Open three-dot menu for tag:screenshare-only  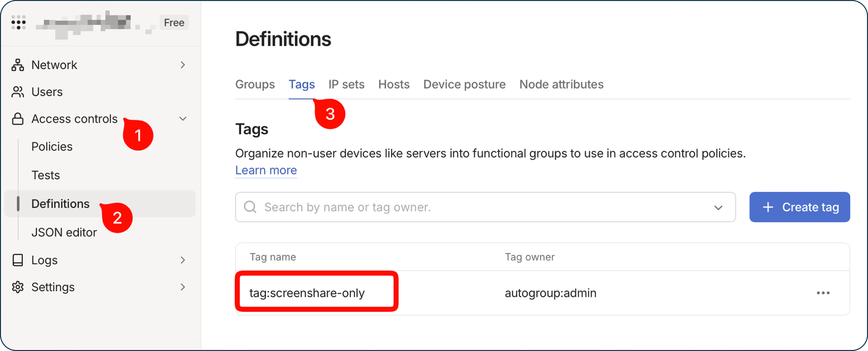(823, 293)
